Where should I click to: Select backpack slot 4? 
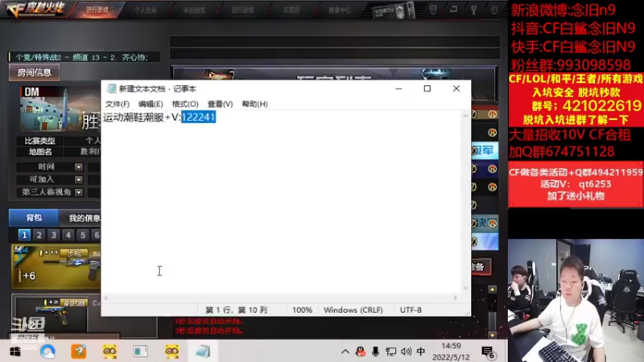(x=68, y=235)
